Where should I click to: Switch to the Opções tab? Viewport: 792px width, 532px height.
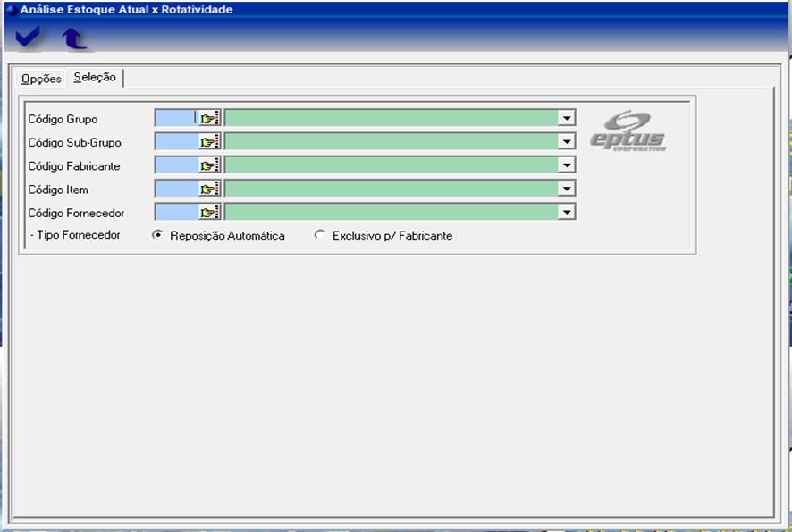click(x=41, y=79)
